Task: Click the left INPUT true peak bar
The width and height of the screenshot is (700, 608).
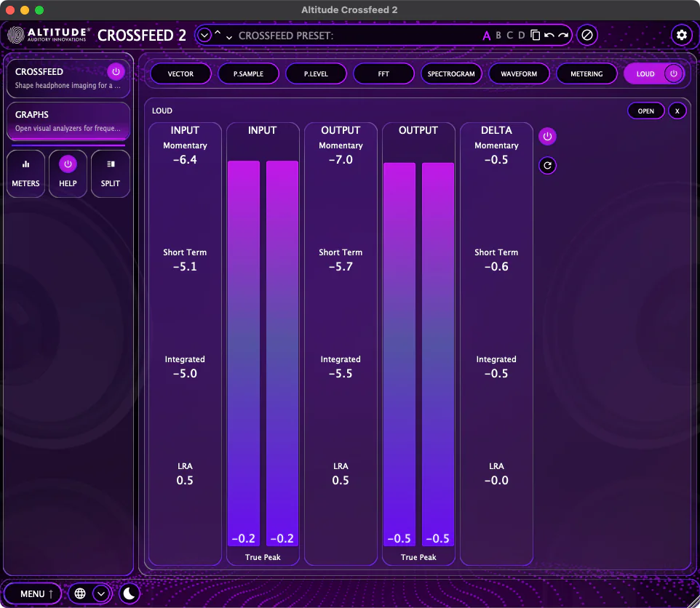Action: tap(244, 353)
